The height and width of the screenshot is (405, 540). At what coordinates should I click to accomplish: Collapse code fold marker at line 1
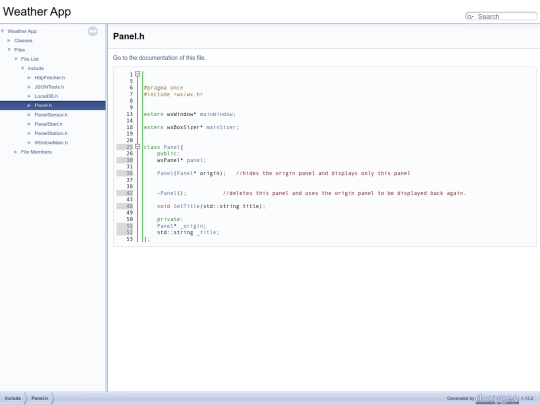pos(137,74)
